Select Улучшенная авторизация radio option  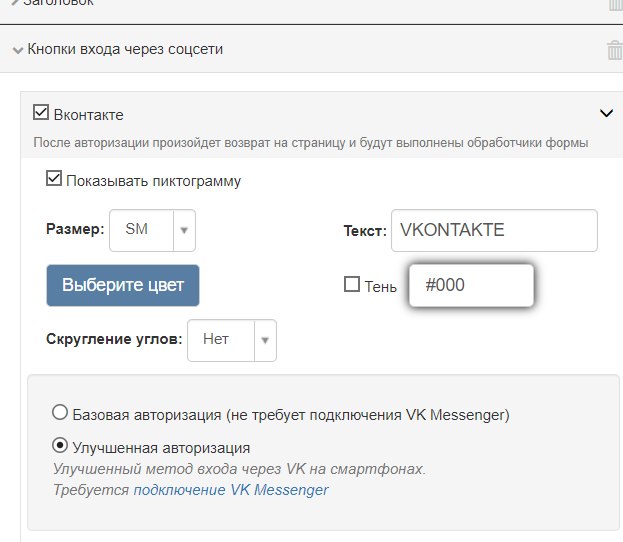pyautogui.click(x=60, y=445)
